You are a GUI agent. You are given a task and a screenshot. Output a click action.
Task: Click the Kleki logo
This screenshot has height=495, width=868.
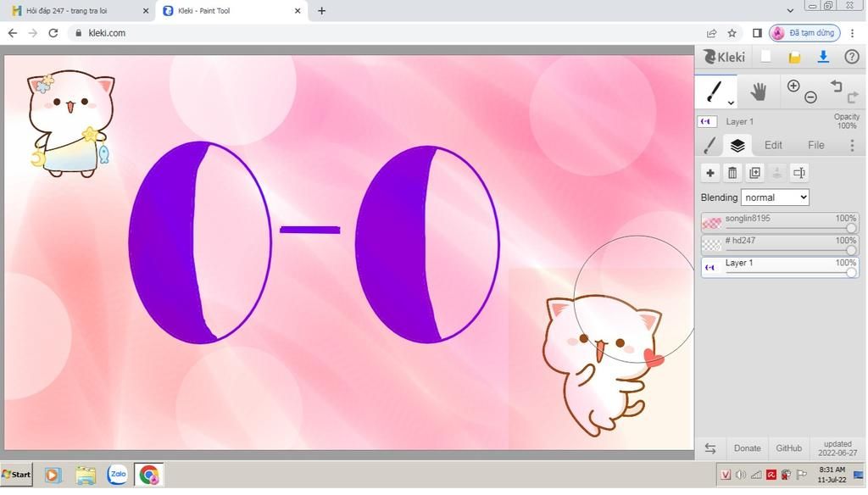point(724,57)
